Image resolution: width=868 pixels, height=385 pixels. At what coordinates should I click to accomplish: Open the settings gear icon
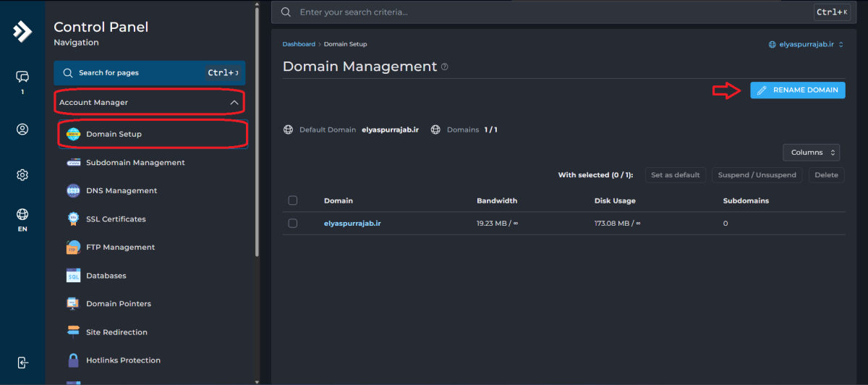[22, 175]
